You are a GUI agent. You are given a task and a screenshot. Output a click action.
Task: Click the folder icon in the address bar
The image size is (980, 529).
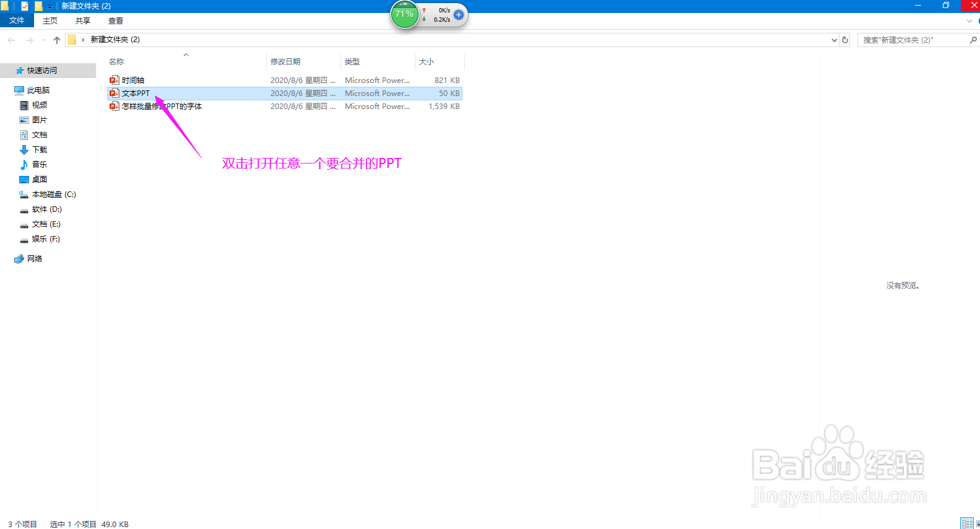pyautogui.click(x=72, y=40)
